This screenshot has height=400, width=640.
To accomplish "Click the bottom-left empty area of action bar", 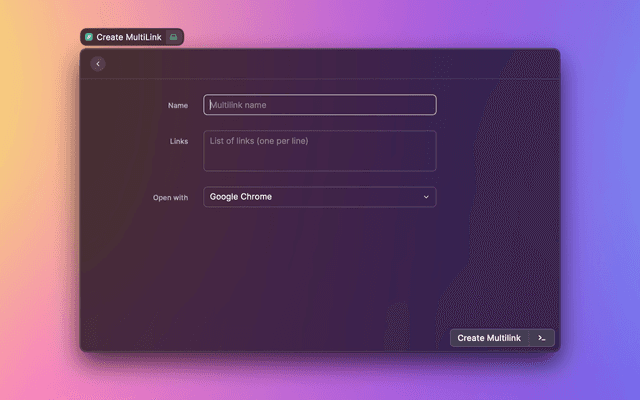I will (200, 338).
